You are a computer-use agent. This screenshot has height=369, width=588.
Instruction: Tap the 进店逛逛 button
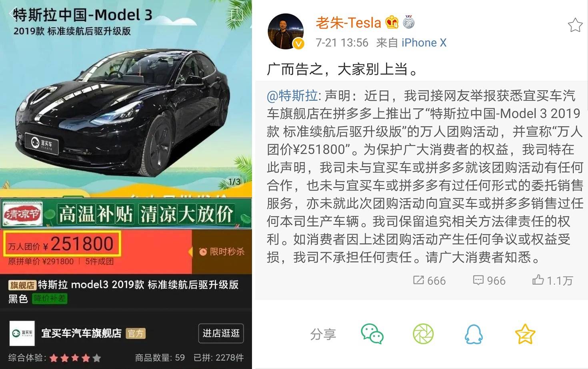coord(221,333)
